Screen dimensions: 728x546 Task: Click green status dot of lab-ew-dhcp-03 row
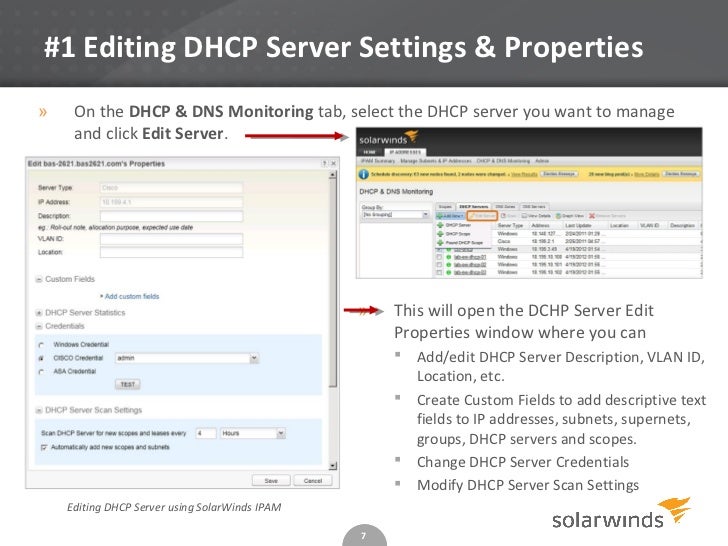[448, 273]
